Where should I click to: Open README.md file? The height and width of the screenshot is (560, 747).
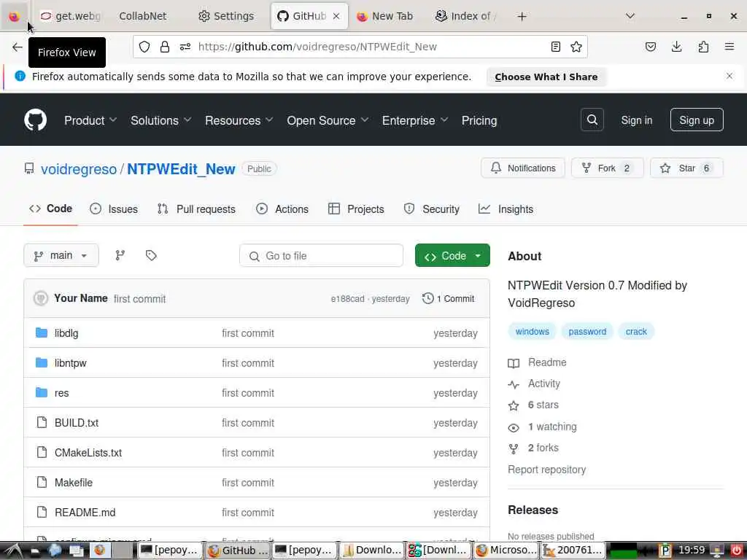85,513
